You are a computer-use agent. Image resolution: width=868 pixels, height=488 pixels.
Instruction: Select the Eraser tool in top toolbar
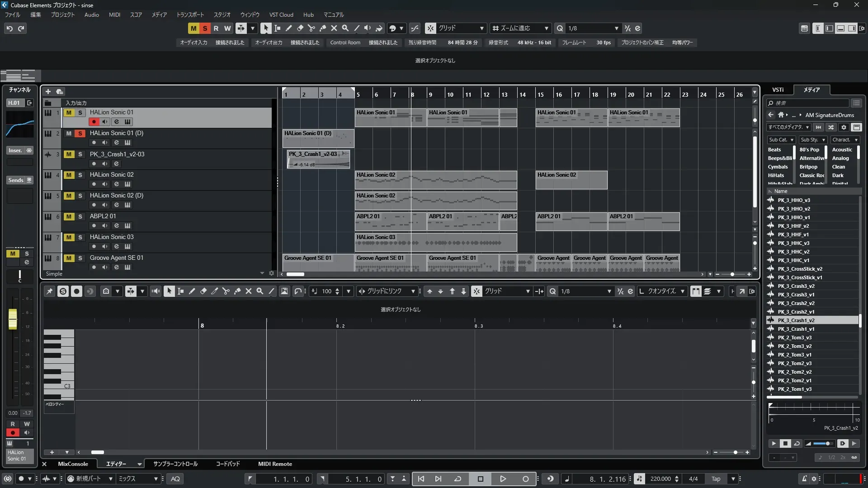point(300,28)
